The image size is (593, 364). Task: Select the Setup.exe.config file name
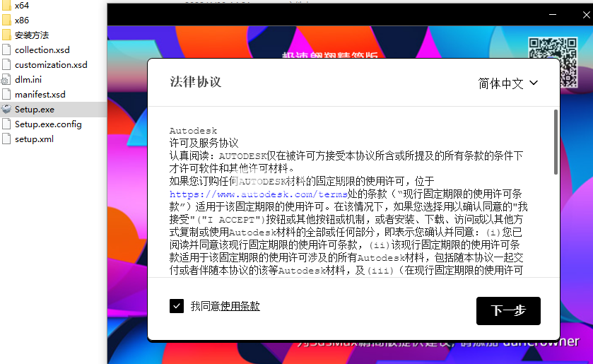point(48,124)
